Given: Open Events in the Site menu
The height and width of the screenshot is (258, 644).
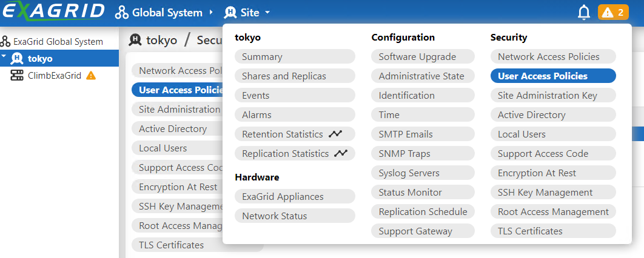Looking at the screenshot, I should pos(295,95).
